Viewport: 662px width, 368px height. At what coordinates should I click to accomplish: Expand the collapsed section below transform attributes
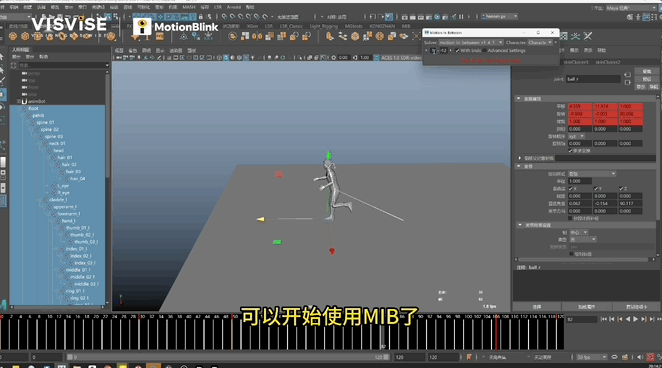(520, 158)
